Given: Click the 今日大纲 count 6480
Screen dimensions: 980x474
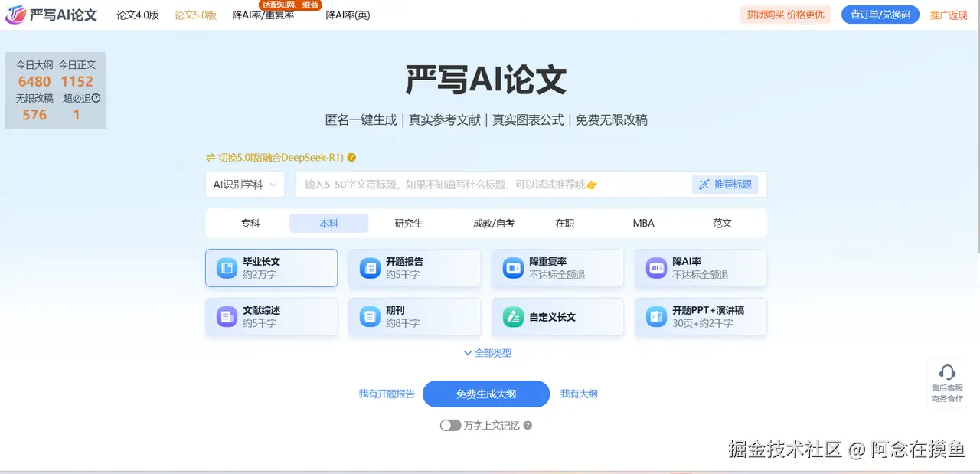Looking at the screenshot, I should (x=34, y=81).
